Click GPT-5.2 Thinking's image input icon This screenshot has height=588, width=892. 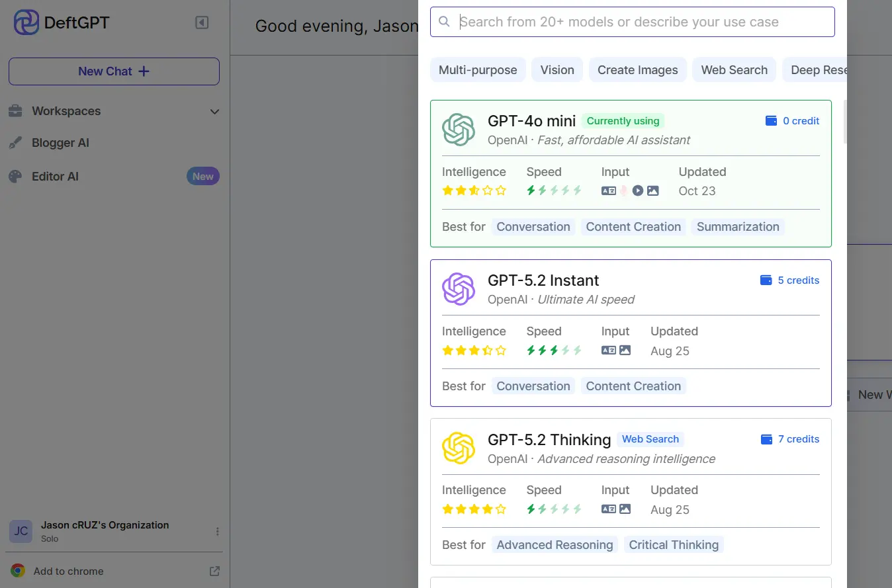point(625,509)
